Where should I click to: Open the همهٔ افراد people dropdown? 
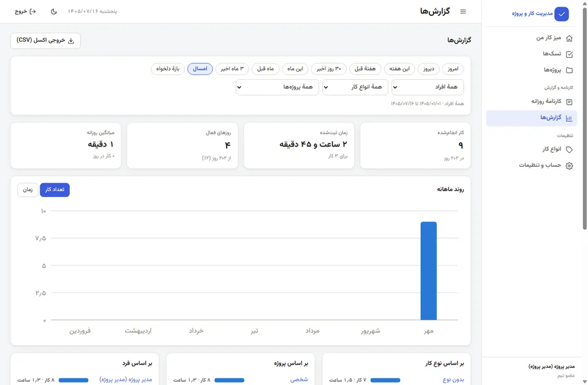(428, 87)
